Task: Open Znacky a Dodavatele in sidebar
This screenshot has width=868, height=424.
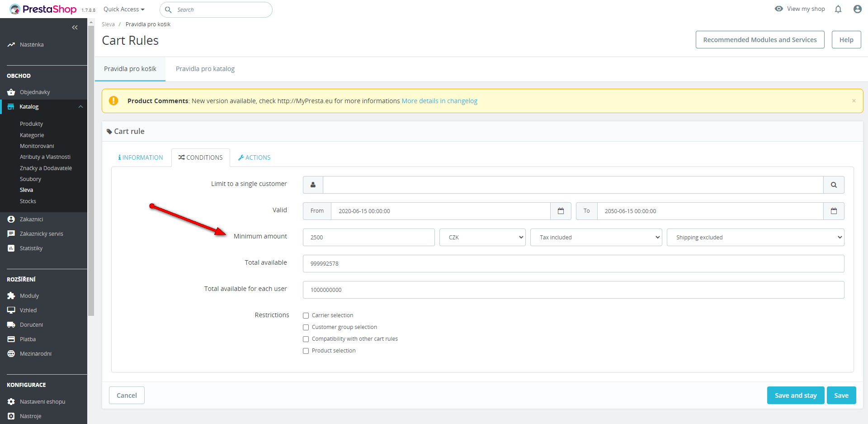Action: (x=46, y=168)
